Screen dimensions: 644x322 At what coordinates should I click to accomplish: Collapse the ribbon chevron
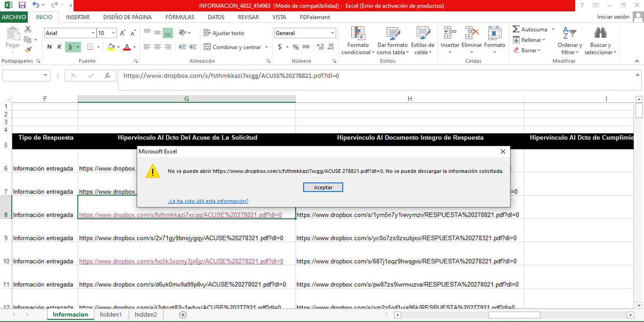637,61
